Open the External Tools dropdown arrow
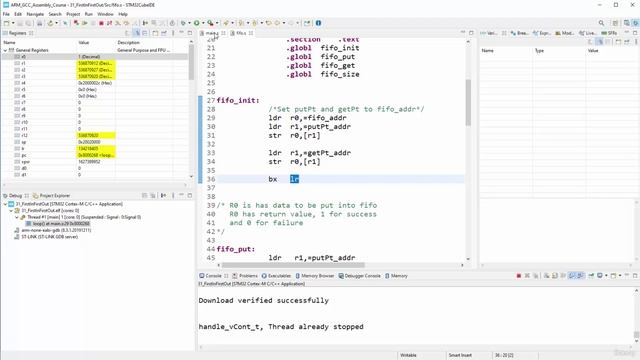The height and width of the screenshot is (360, 640). click(x=217, y=23)
